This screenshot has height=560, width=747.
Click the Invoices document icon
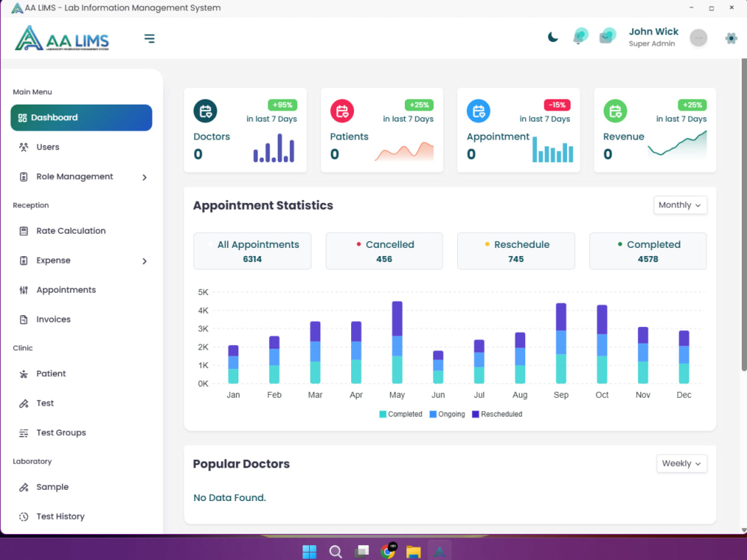pyautogui.click(x=23, y=320)
